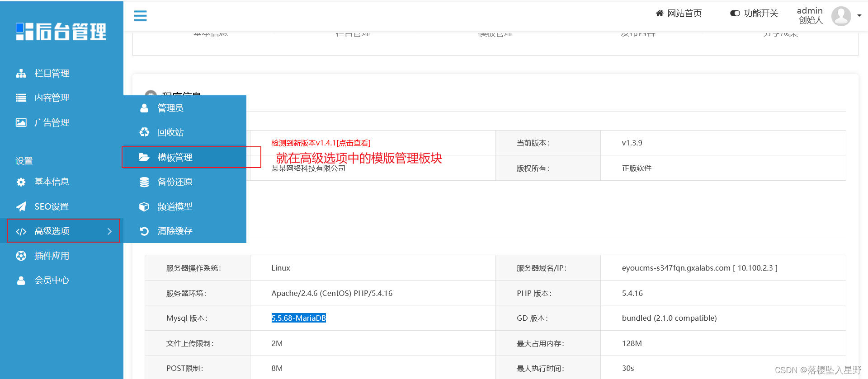Click the 2M upload limit value
The image size is (868, 379).
pos(277,343)
